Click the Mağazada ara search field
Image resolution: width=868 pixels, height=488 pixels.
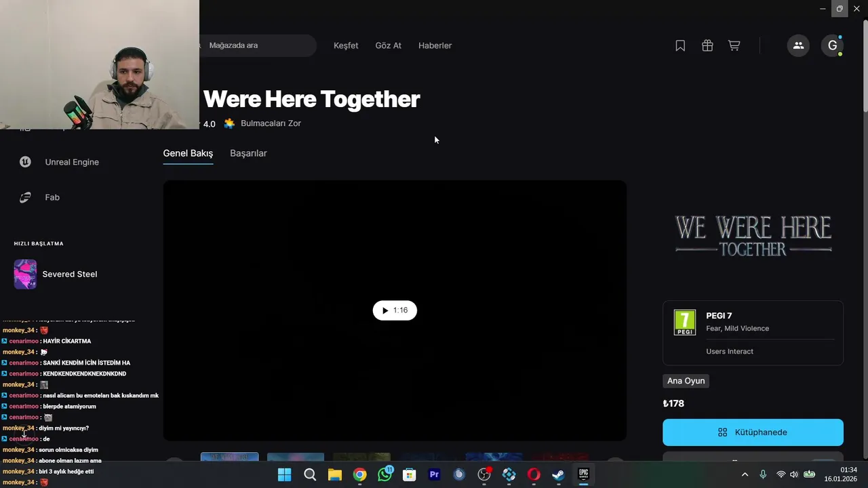[258, 45]
